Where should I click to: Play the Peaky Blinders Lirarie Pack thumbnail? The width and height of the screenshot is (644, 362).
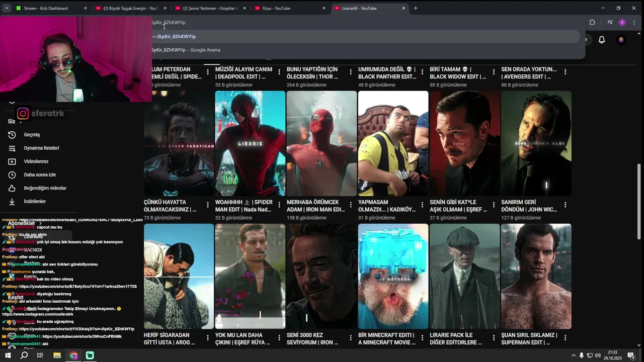coord(464,276)
